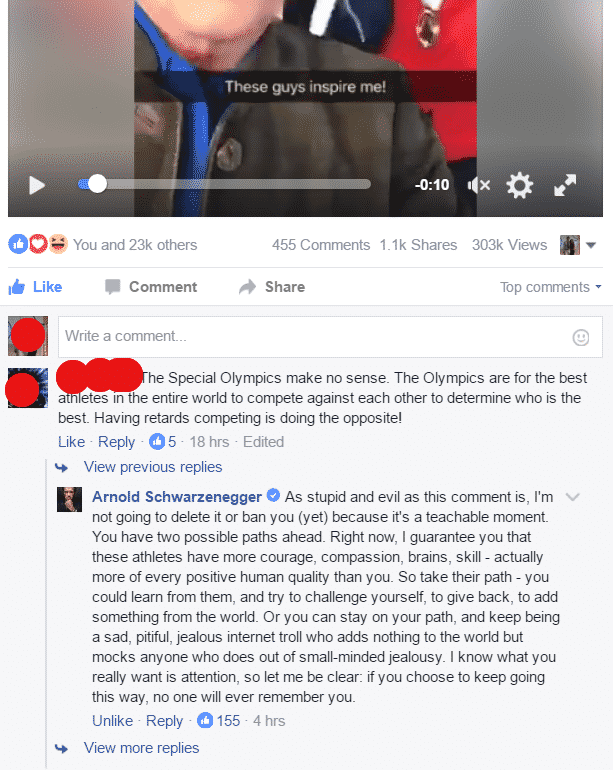
Task: Click the video progress slider handle
Action: tap(97, 184)
